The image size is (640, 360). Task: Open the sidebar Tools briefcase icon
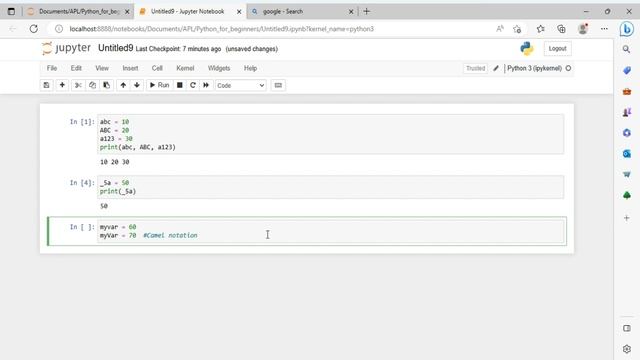[x=627, y=91]
